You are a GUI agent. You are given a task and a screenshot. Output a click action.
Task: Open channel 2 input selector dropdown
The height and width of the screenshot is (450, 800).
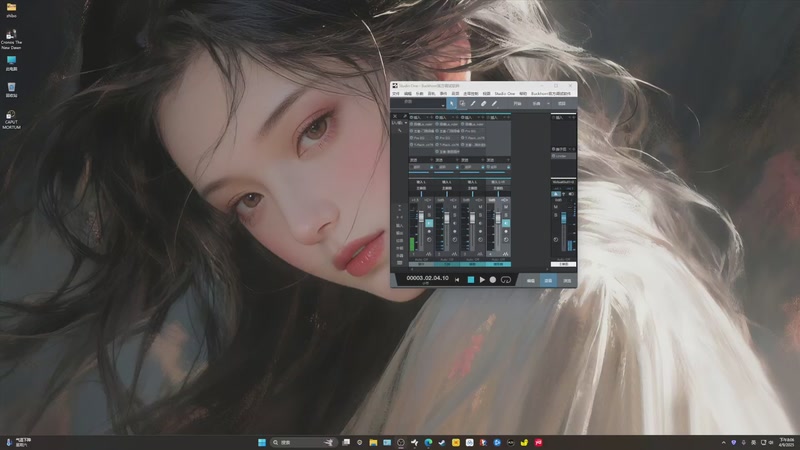click(x=447, y=182)
